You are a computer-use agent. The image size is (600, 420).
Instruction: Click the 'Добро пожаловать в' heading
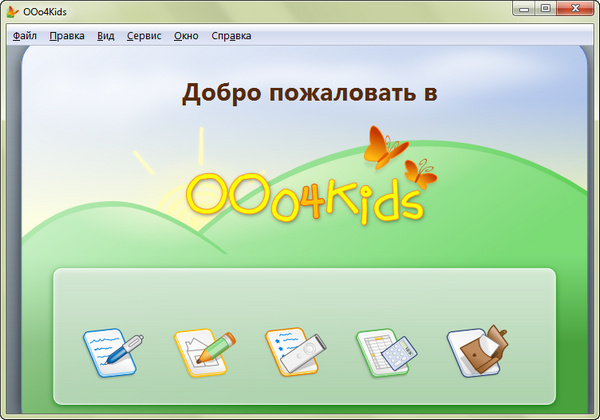[309, 93]
